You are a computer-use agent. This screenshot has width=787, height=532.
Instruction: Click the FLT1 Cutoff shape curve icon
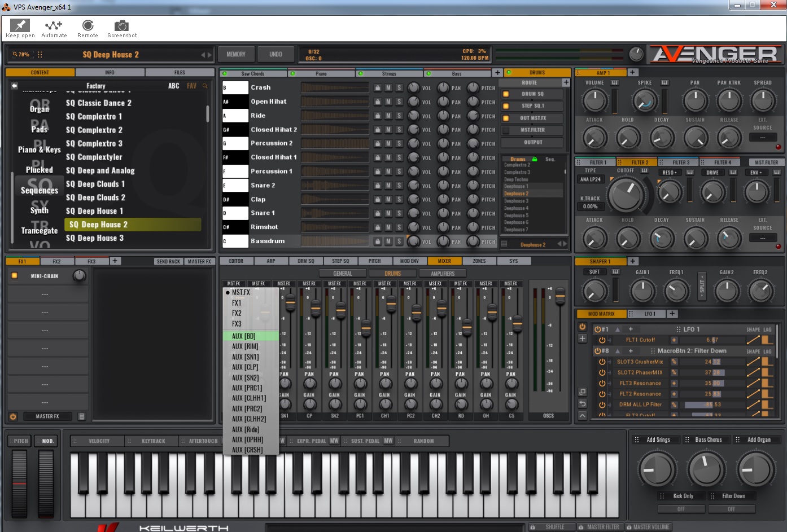(x=753, y=340)
